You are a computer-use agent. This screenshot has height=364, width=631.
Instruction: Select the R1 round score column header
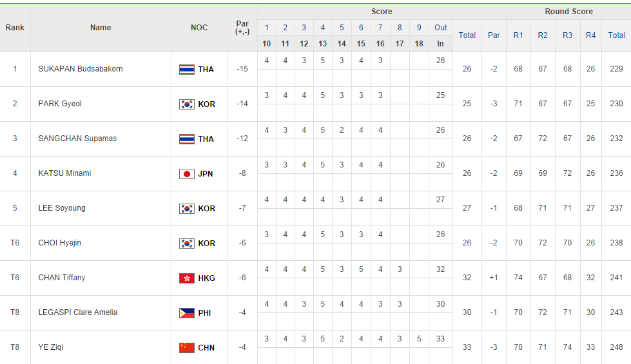518,35
